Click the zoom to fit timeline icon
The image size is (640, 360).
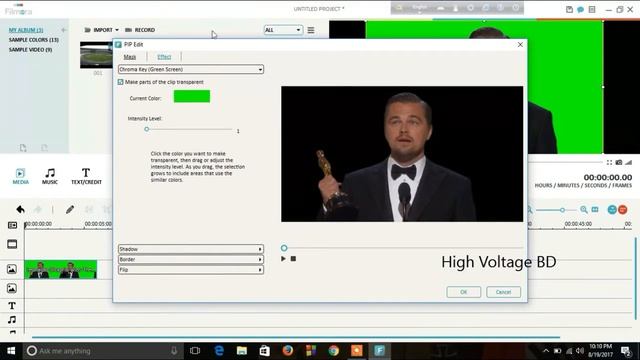[x=595, y=210]
